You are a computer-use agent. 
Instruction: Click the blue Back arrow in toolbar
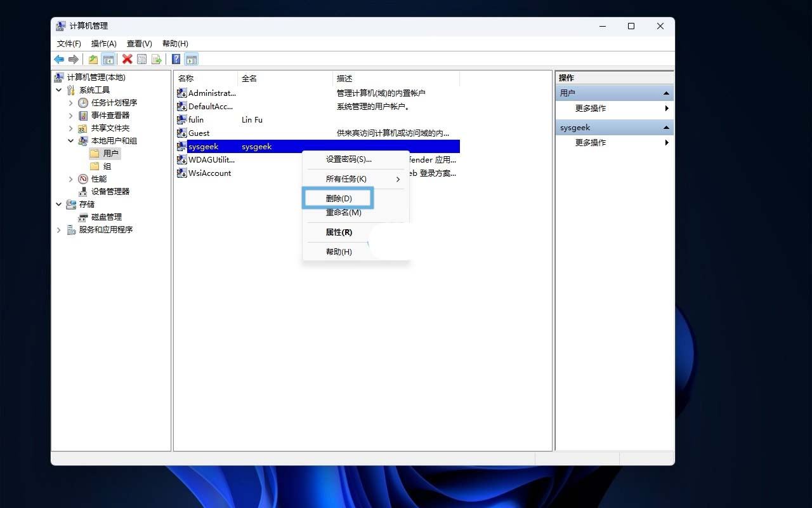(59, 59)
